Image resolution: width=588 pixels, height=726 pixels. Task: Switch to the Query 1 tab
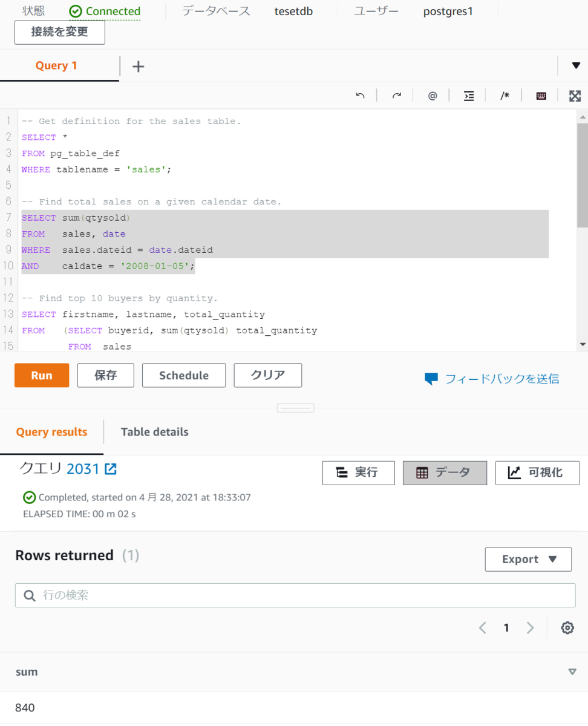click(56, 66)
